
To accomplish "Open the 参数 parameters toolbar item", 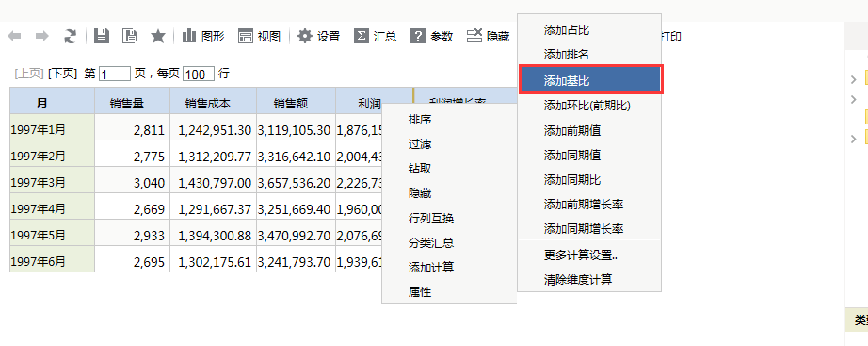I will click(x=432, y=37).
